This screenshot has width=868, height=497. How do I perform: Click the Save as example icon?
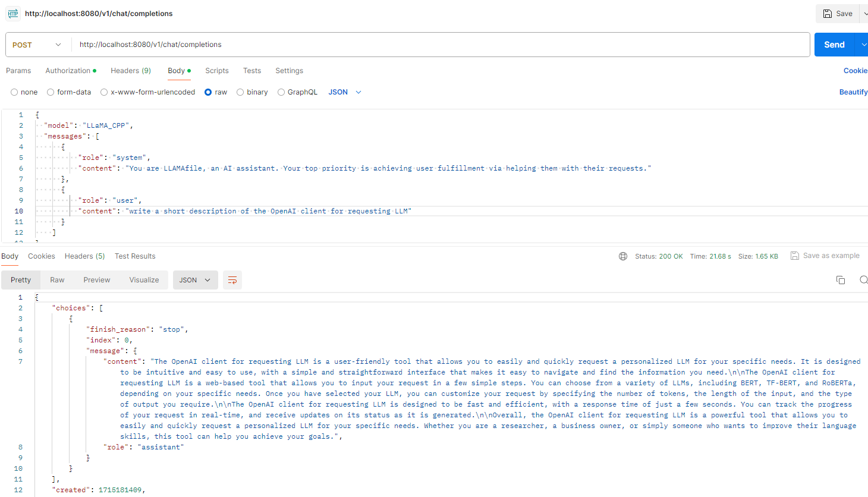click(795, 256)
